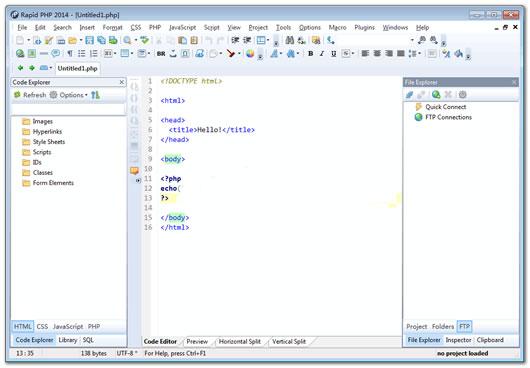The image size is (530, 368).
Task: Click the Save All icon in toolbar
Action: point(101,41)
